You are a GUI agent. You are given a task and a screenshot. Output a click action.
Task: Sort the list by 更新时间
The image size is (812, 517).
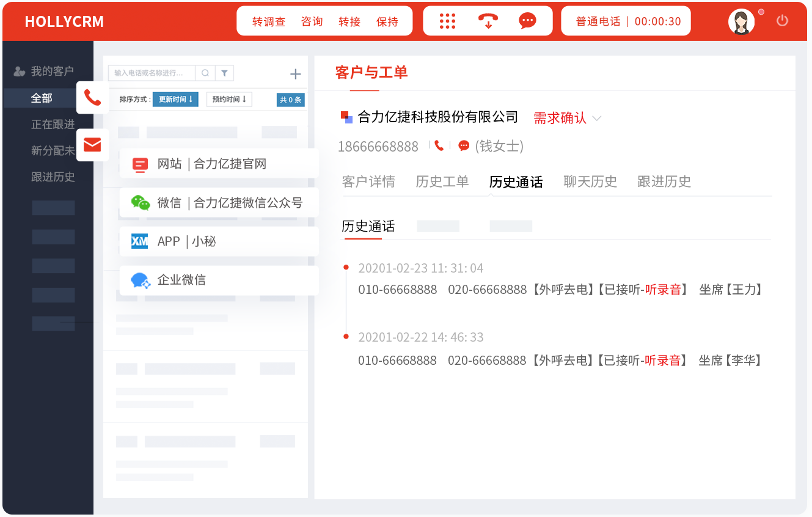pyautogui.click(x=175, y=99)
